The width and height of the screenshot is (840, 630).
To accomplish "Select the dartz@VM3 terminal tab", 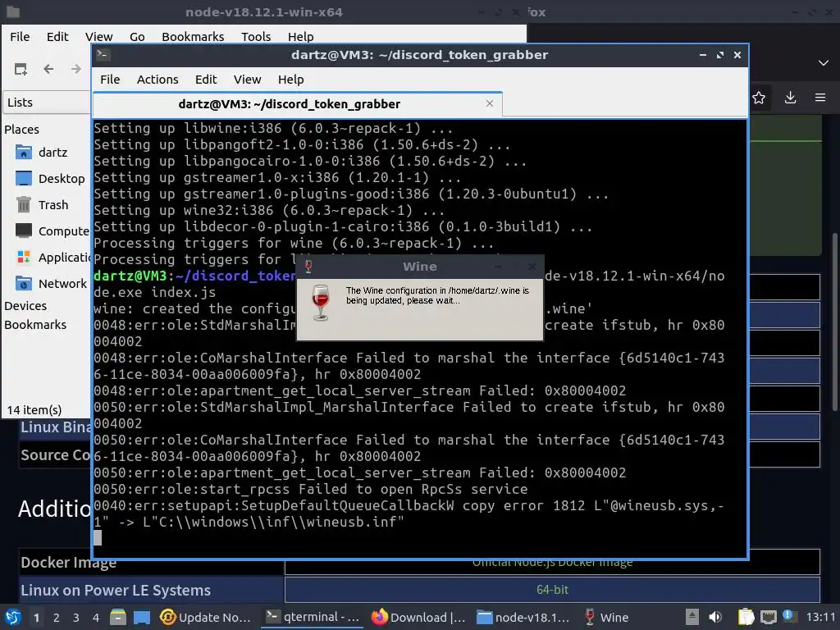I will 297,104.
